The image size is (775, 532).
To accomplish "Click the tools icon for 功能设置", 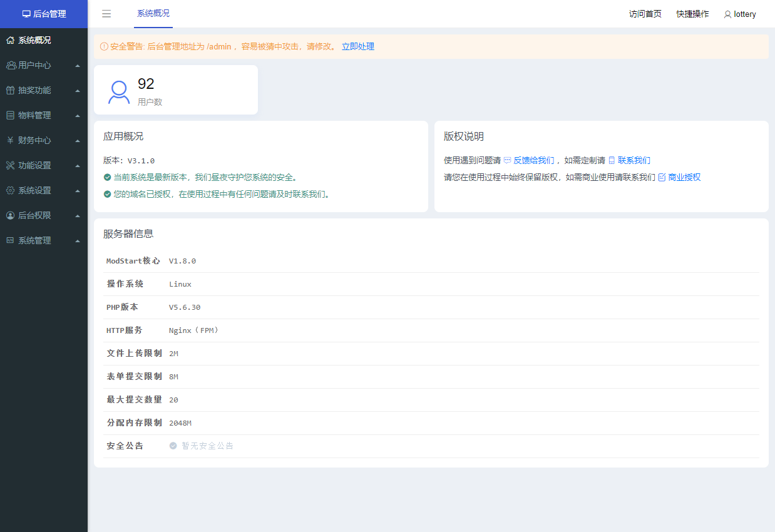I will coord(11,165).
